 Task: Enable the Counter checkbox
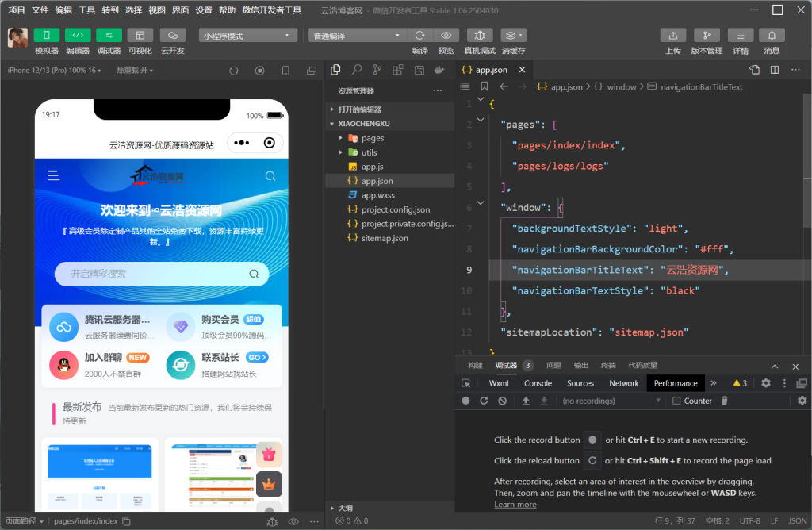pos(676,401)
